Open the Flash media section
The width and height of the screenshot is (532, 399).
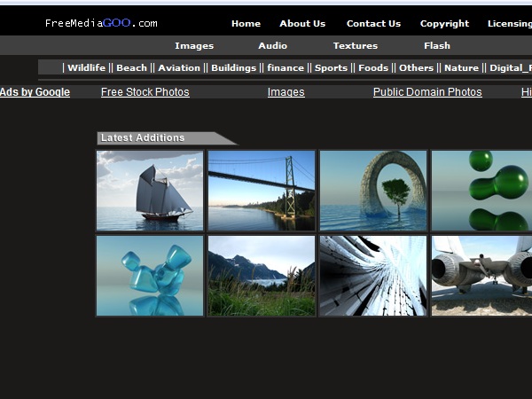[x=437, y=45]
